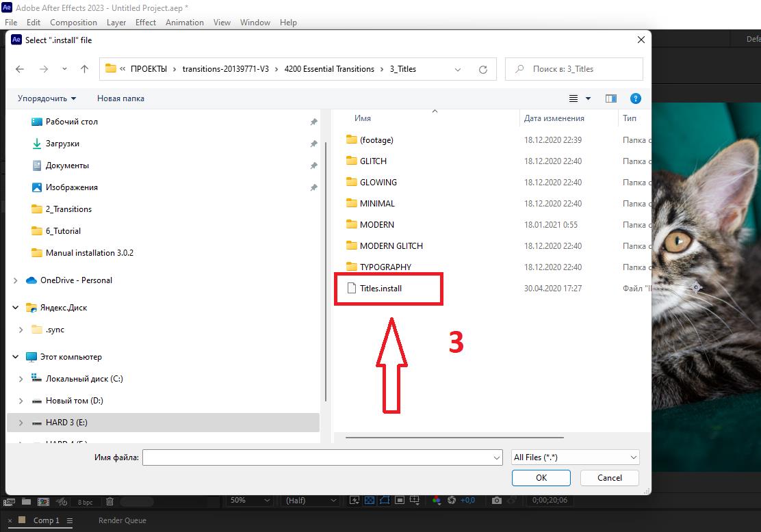Open recent locations dropdown arrow
Viewport: 761px width, 532px height.
[64, 69]
